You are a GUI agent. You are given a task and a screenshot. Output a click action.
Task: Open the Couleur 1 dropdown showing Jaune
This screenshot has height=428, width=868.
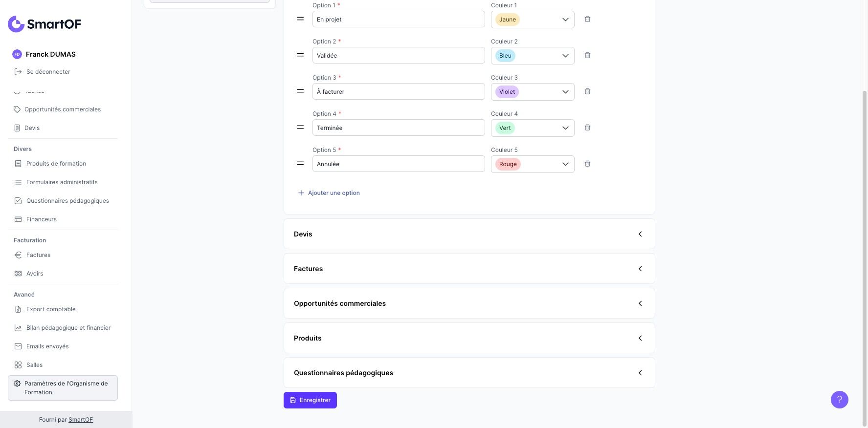[x=532, y=20]
